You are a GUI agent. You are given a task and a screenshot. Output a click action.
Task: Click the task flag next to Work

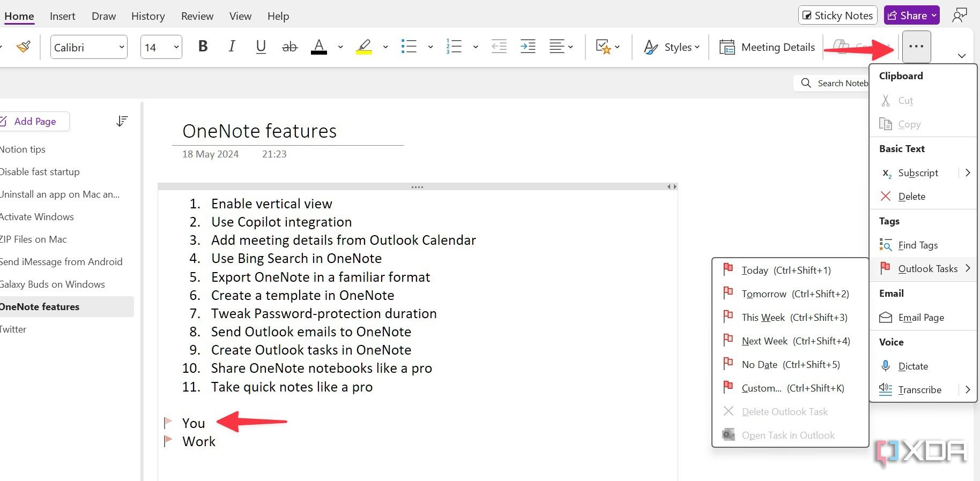coord(168,441)
